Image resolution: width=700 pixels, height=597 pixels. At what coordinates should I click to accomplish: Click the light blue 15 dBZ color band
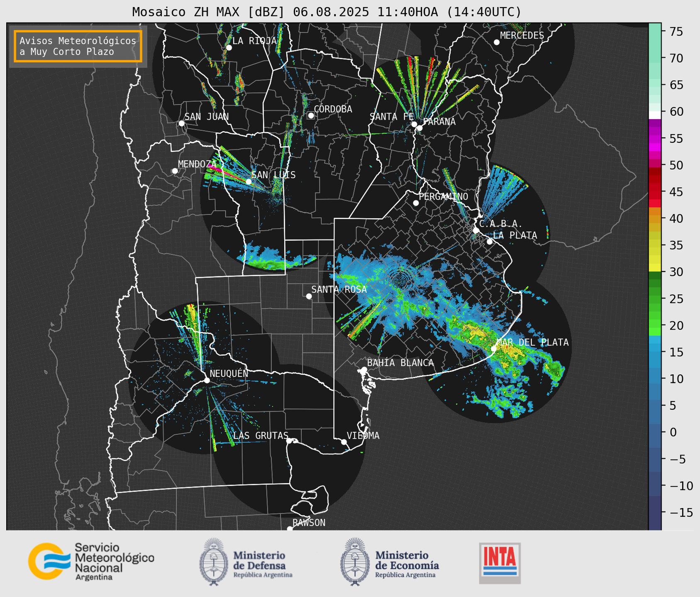(655, 347)
